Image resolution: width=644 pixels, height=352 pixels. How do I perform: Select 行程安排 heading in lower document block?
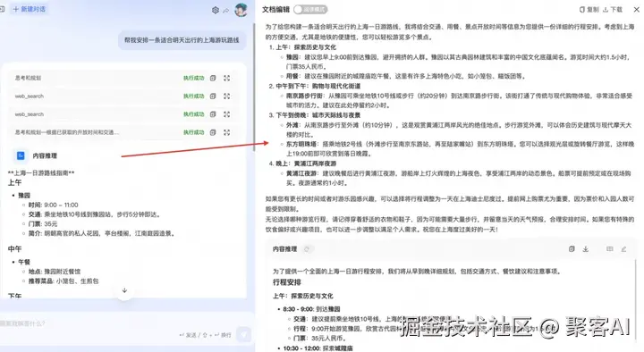287,282
